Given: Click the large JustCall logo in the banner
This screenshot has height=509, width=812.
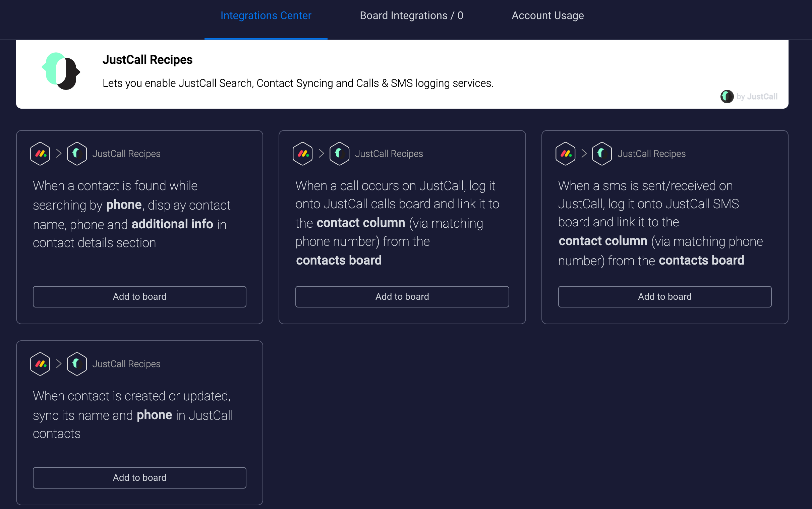Looking at the screenshot, I should click(x=61, y=71).
